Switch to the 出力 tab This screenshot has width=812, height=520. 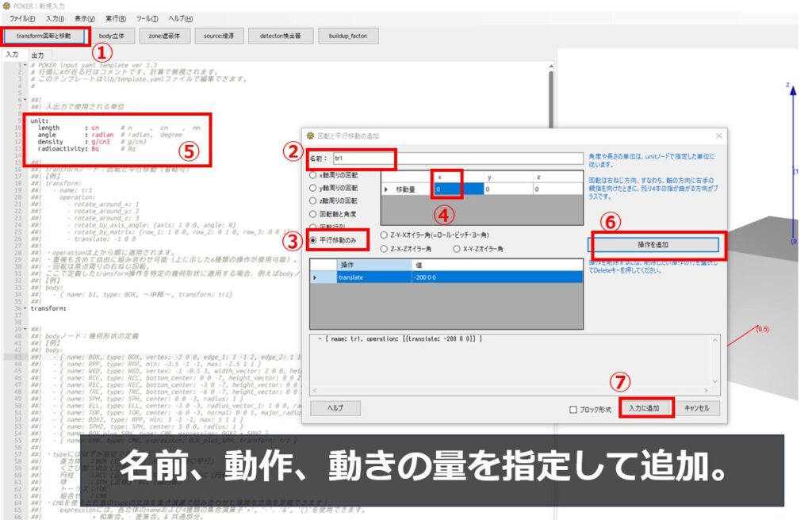[37, 55]
